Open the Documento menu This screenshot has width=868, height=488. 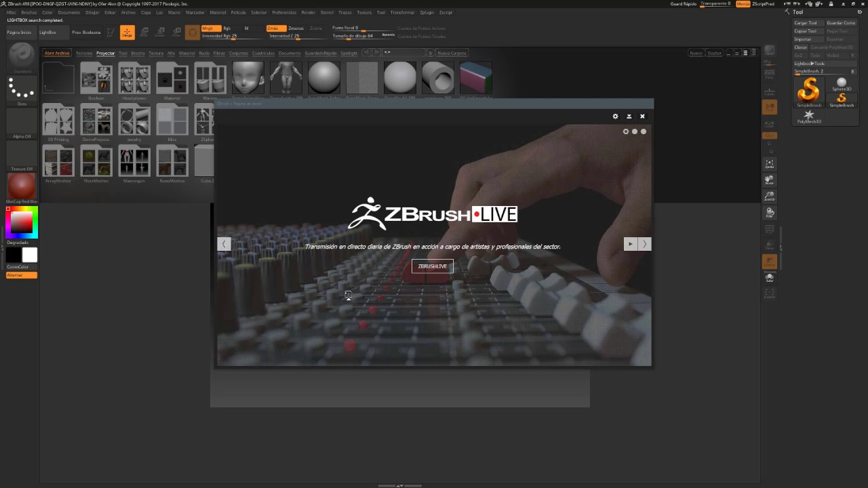tap(69, 12)
